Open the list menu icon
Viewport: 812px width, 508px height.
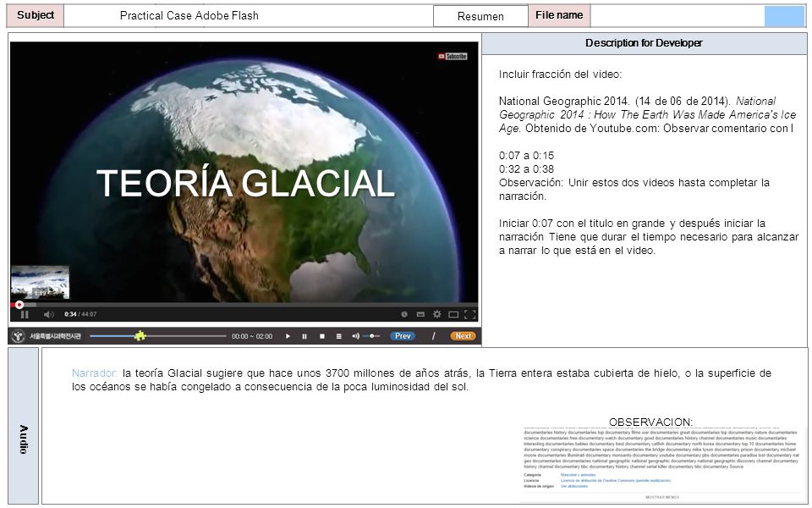pos(338,336)
